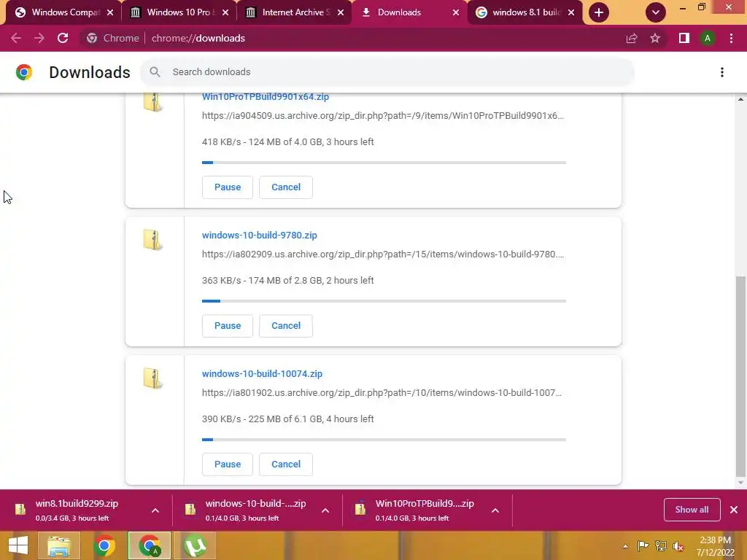Open the windows-10-build-9780.zip link
The image size is (747, 560).
[259, 236]
